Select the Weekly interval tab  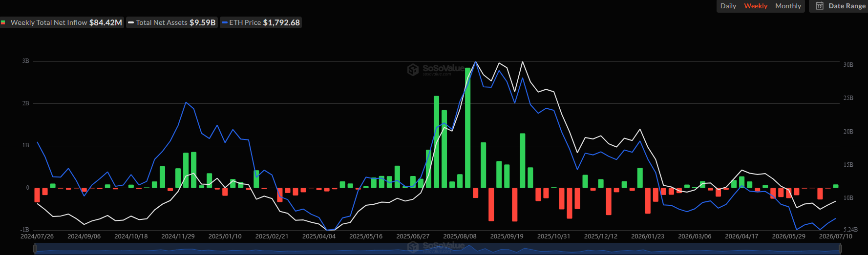(x=756, y=6)
